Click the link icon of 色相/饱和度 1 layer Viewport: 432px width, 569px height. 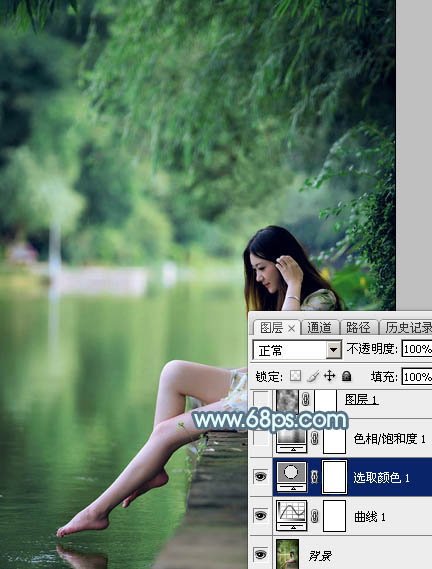tap(315, 439)
